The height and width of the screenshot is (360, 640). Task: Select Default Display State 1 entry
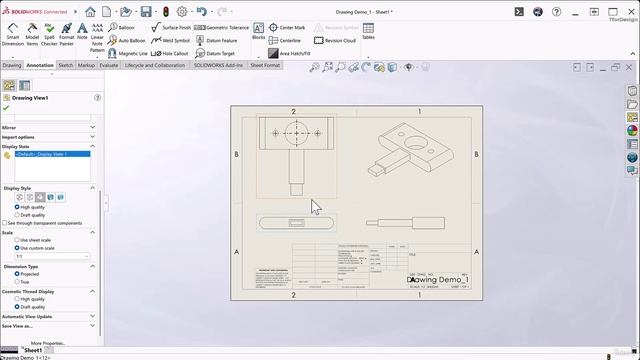[52, 154]
